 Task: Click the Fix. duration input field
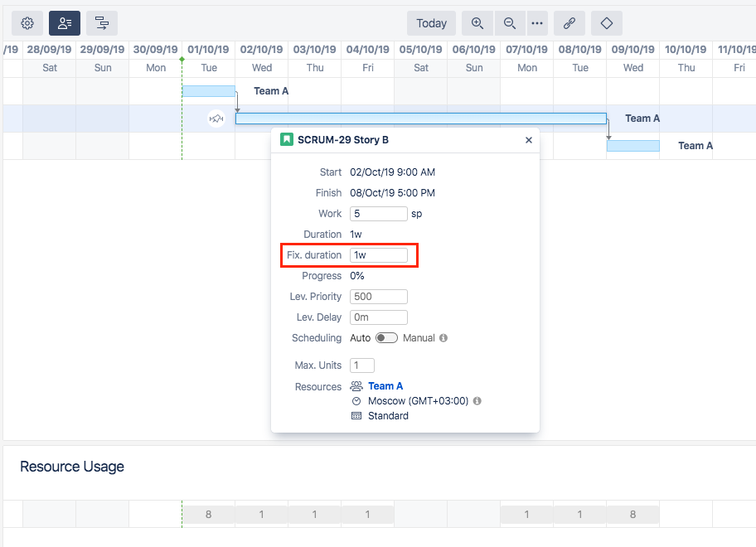click(x=378, y=255)
